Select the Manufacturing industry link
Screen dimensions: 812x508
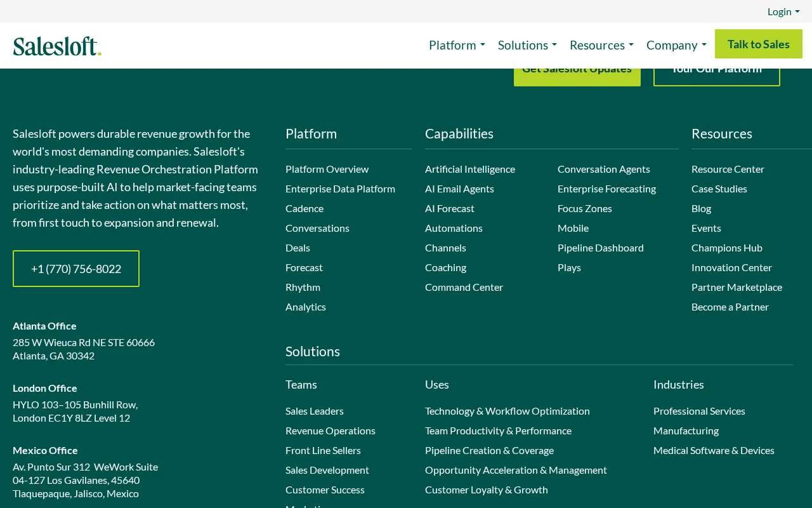686,431
